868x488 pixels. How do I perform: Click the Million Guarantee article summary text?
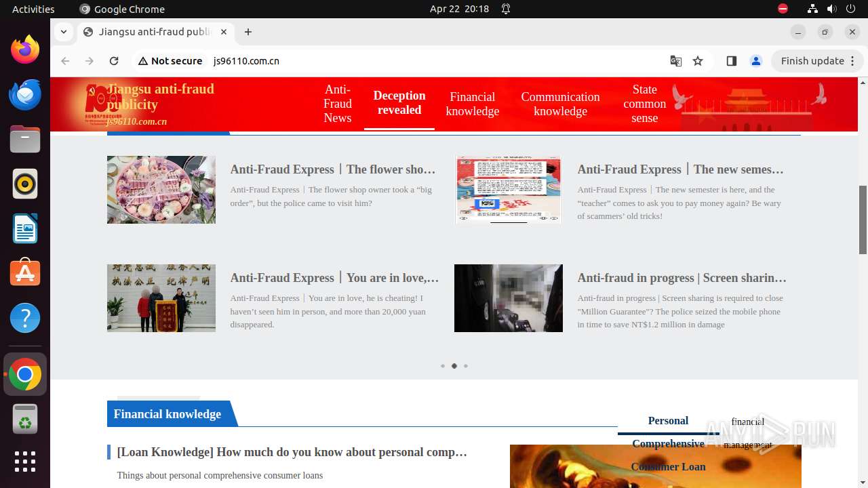point(680,311)
